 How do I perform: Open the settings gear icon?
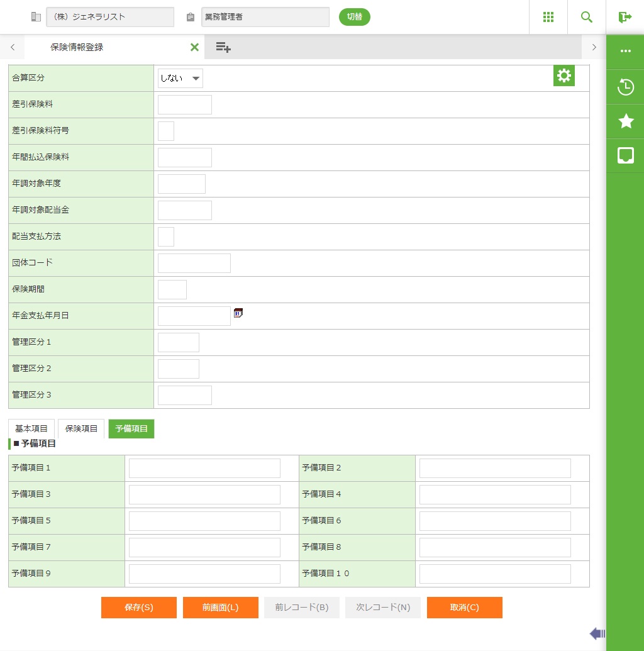point(564,75)
